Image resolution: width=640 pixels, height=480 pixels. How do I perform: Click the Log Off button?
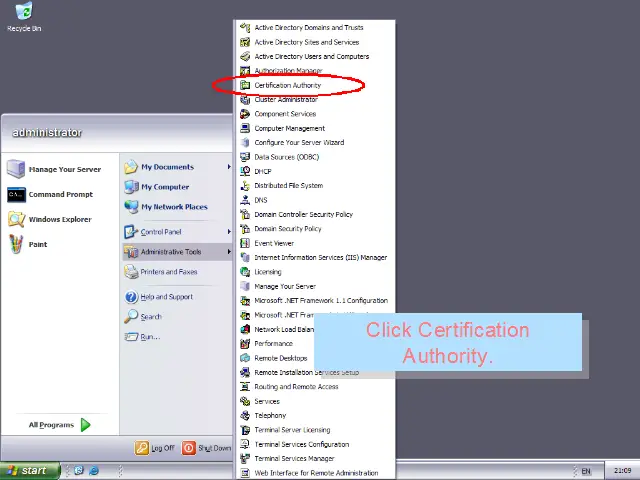click(x=155, y=448)
